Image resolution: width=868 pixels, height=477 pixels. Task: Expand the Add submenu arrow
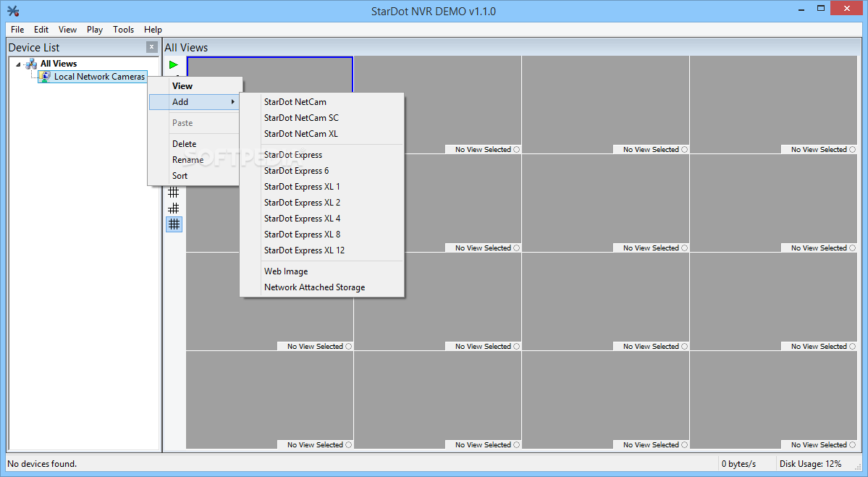(233, 102)
